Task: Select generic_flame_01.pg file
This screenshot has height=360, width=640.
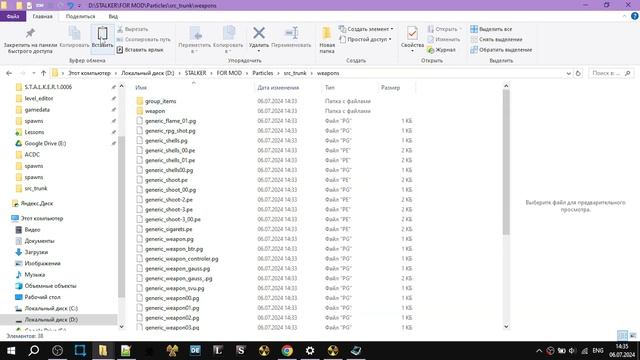Action: [170, 121]
